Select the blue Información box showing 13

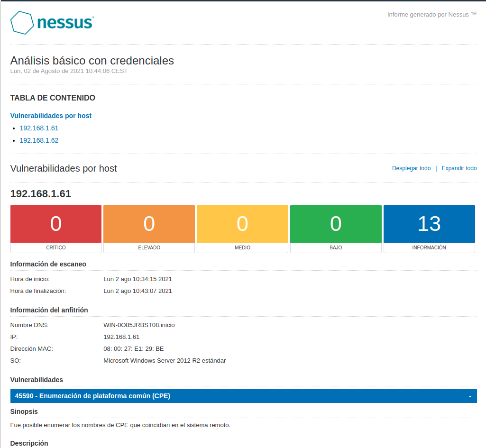[x=429, y=229]
